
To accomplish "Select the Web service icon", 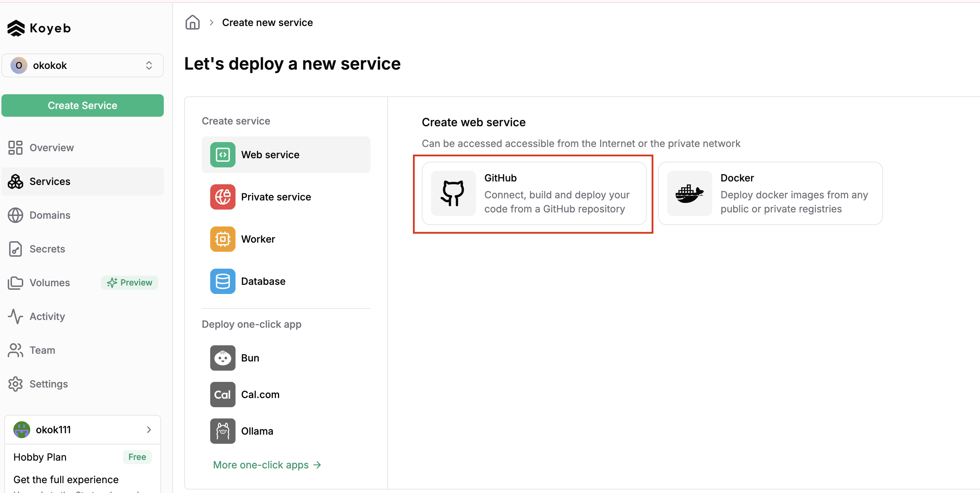I will tap(223, 155).
